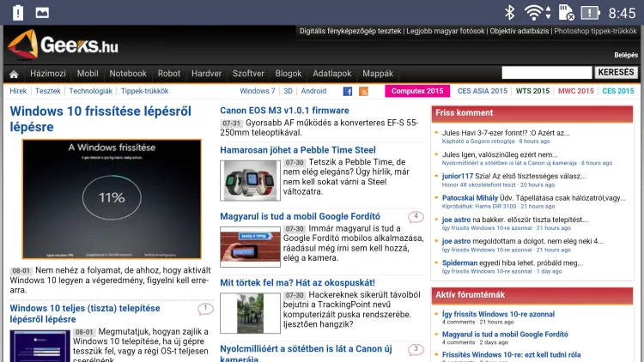Open the Adatlapok menu item
The height and width of the screenshot is (362, 644).
pyautogui.click(x=331, y=74)
